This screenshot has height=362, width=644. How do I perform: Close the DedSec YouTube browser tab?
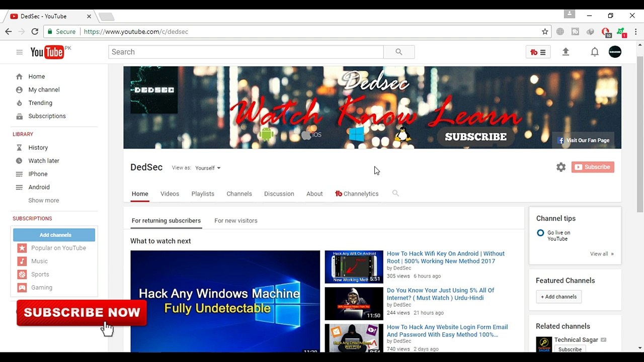click(x=89, y=16)
